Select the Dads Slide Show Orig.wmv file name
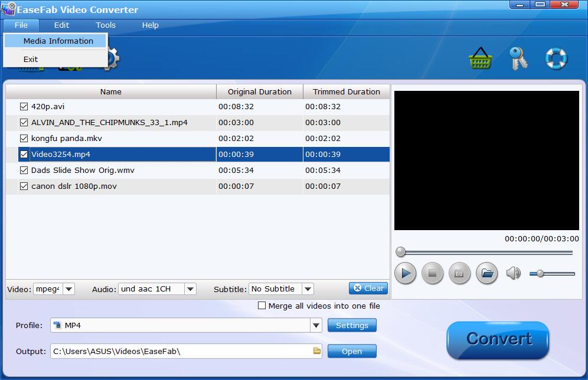The width and height of the screenshot is (588, 380). 83,171
